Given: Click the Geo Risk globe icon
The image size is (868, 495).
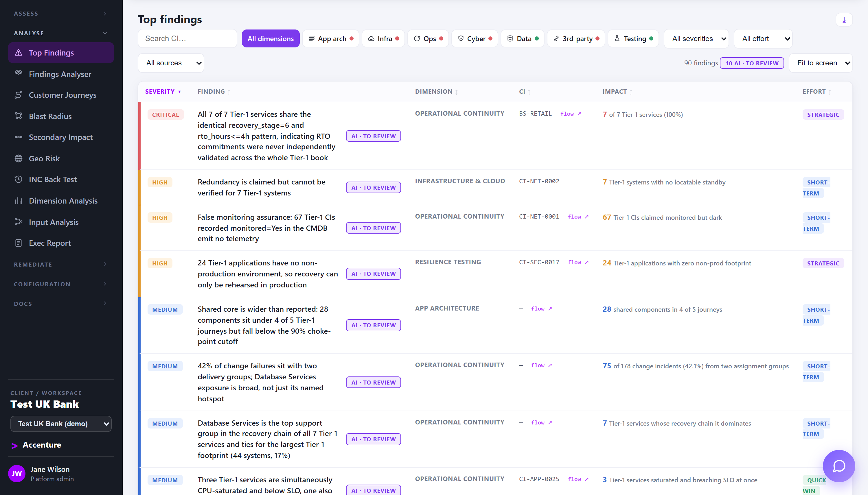Looking at the screenshot, I should pyautogui.click(x=18, y=158).
